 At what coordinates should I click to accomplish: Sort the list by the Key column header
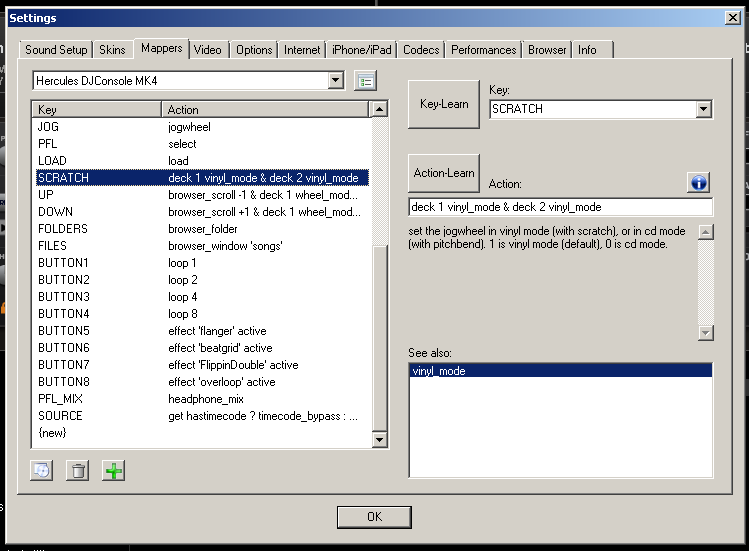click(x=97, y=110)
